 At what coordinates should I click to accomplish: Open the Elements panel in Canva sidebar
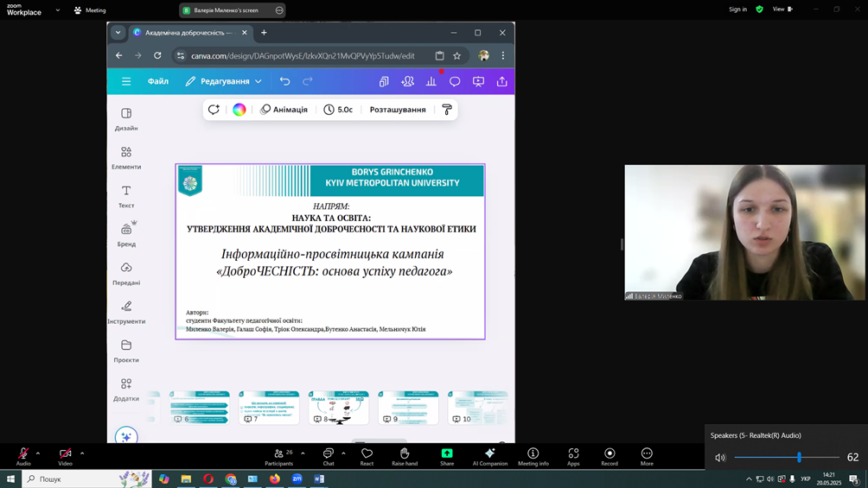click(126, 157)
